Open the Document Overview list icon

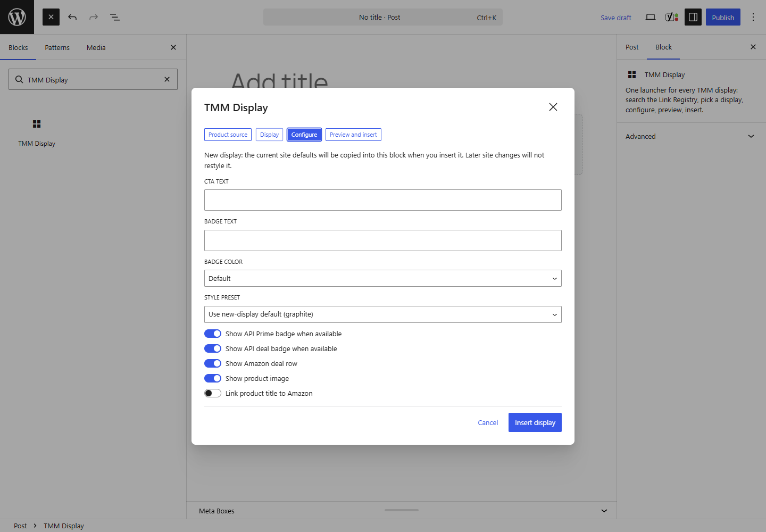tap(115, 17)
